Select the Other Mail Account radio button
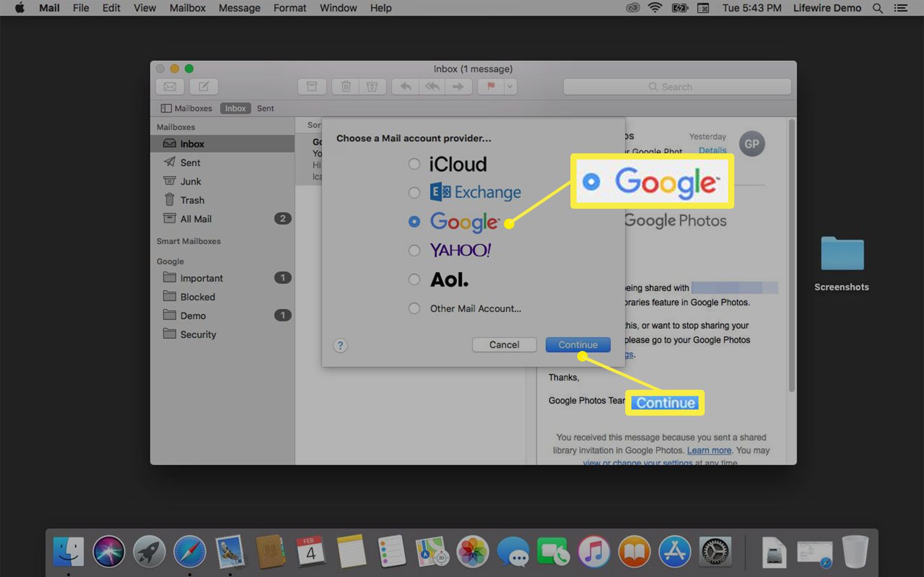This screenshot has width=924, height=577. (x=414, y=309)
